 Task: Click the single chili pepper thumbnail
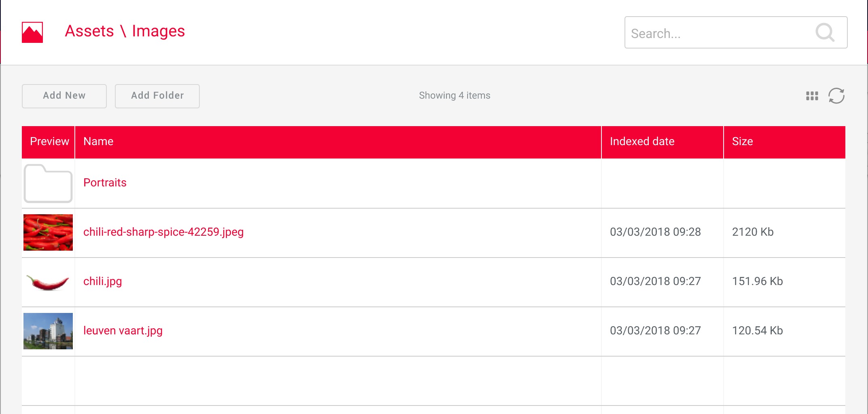click(48, 282)
